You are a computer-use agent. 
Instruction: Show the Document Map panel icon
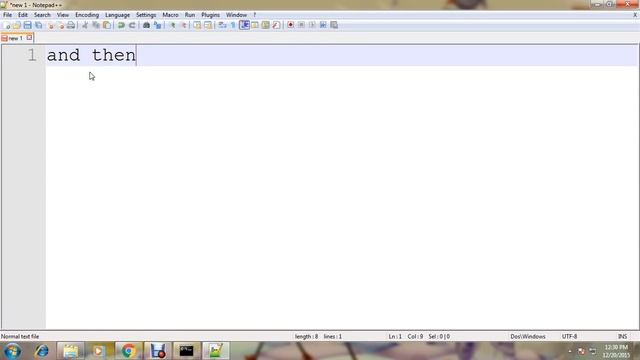click(x=265, y=25)
